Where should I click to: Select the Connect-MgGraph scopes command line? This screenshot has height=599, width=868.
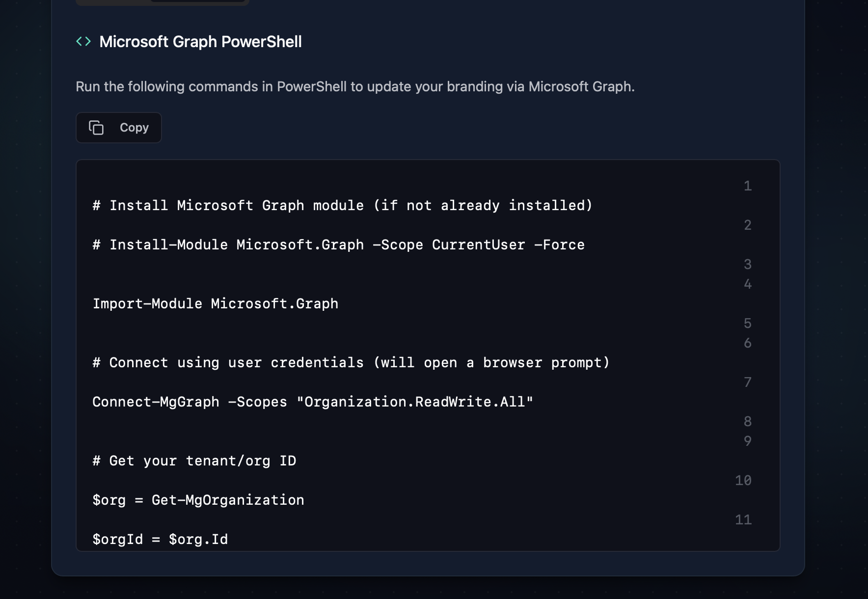coord(312,402)
